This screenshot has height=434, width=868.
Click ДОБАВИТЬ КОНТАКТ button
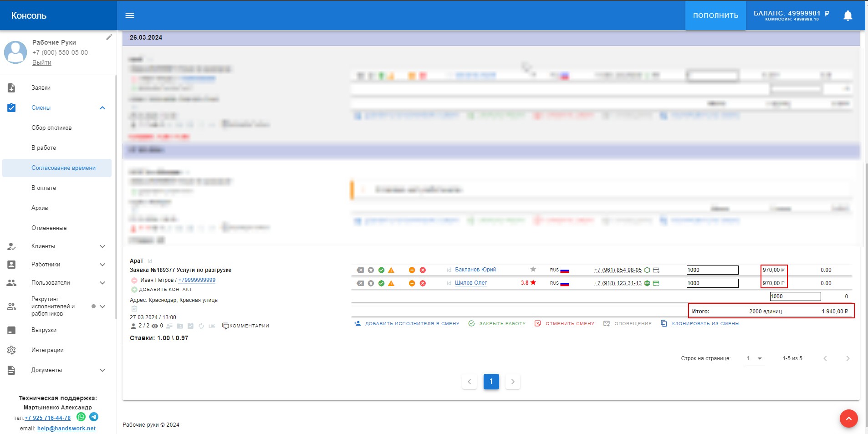(162, 290)
